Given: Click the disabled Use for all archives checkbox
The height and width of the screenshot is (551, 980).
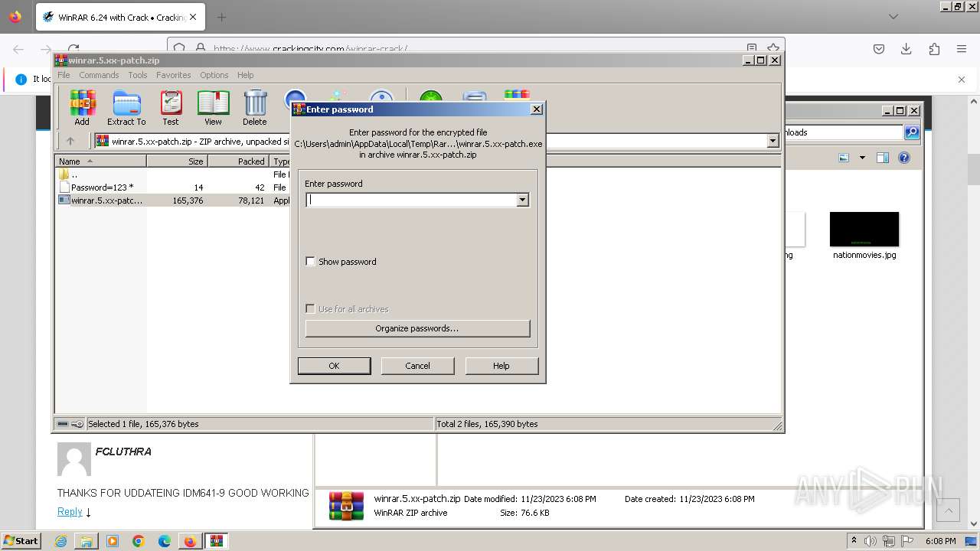Looking at the screenshot, I should [x=310, y=309].
